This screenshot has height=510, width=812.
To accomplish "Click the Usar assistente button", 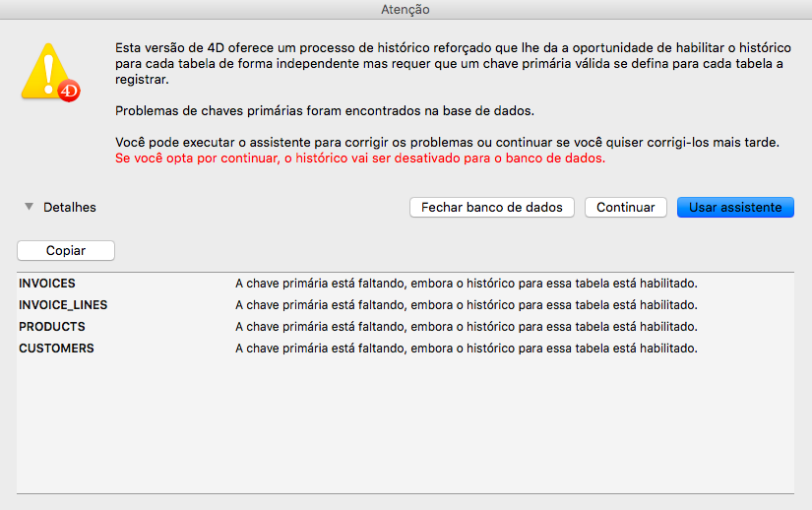I will coord(735,207).
